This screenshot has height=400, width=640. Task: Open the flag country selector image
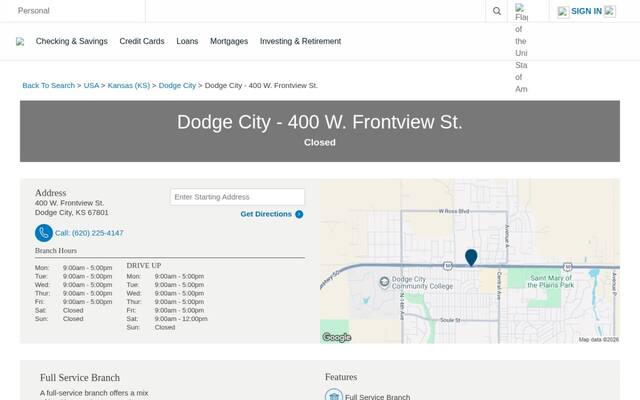click(x=520, y=8)
